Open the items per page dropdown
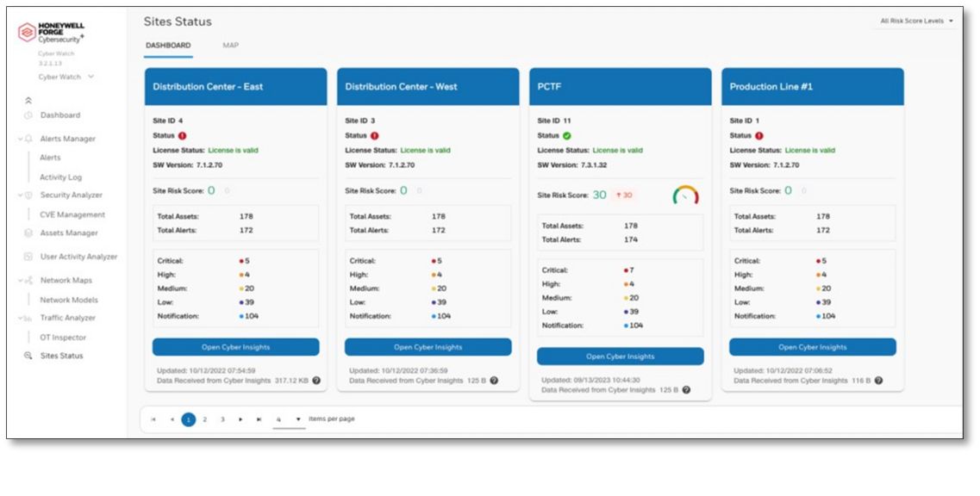The image size is (980, 496). [x=298, y=419]
